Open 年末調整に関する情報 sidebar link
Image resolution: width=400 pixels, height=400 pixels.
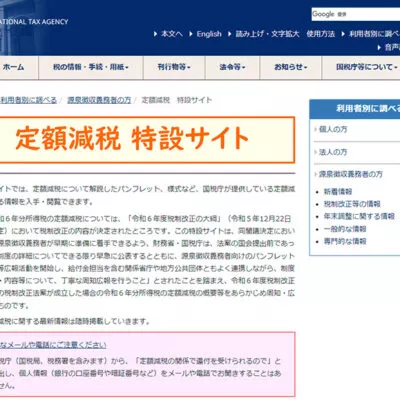click(359, 216)
